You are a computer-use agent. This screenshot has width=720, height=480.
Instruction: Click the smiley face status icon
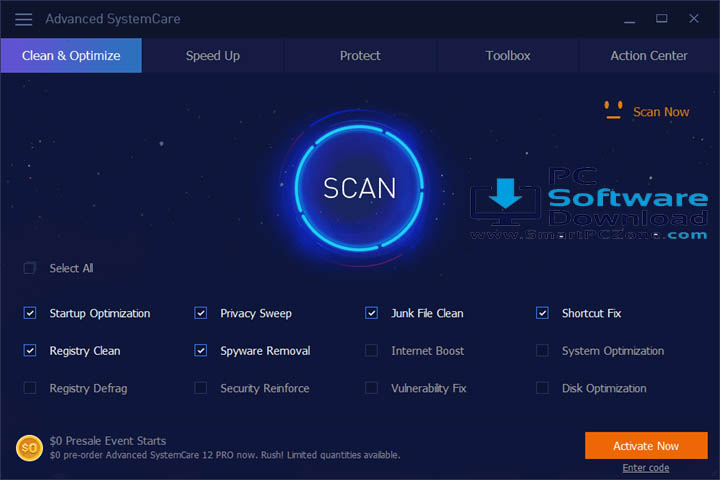pos(613,110)
